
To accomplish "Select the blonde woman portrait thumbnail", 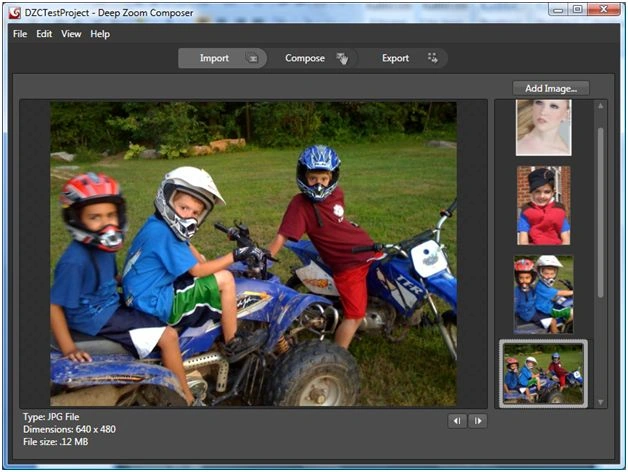I will click(543, 128).
